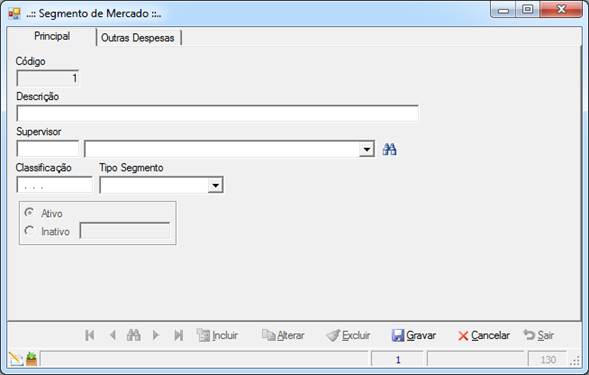Jump to last record arrow
This screenshot has height=375, width=589.
tap(179, 335)
